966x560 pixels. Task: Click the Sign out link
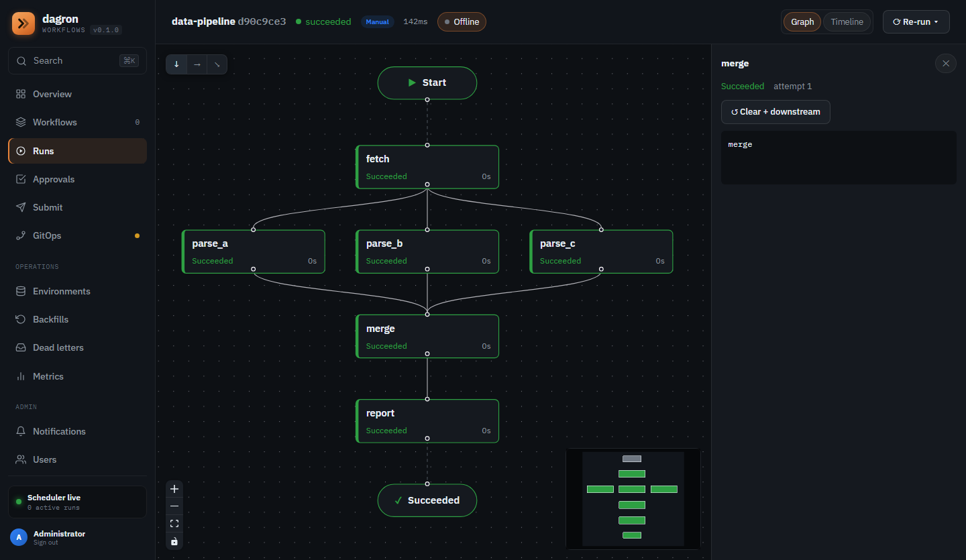[x=46, y=543]
